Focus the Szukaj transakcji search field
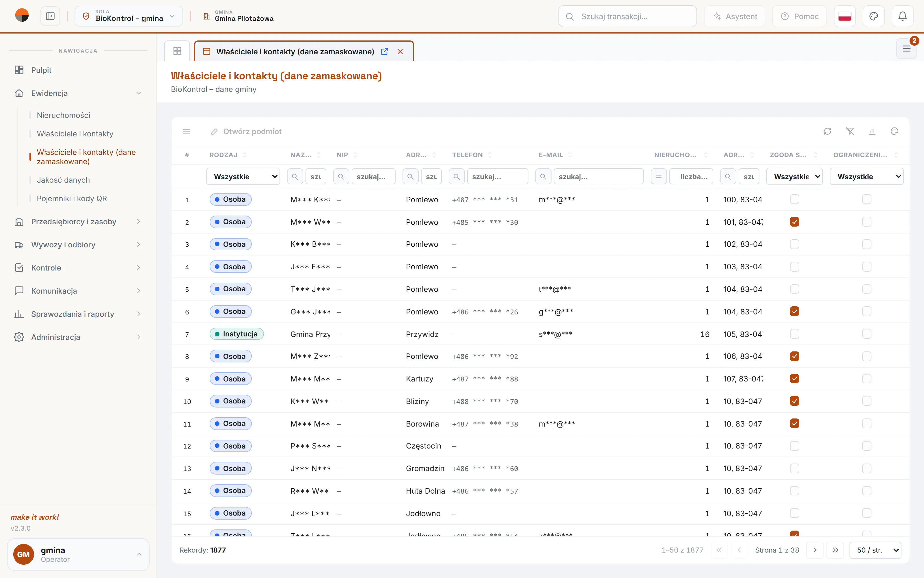Viewport: 924px width, 578px height. 627,16
